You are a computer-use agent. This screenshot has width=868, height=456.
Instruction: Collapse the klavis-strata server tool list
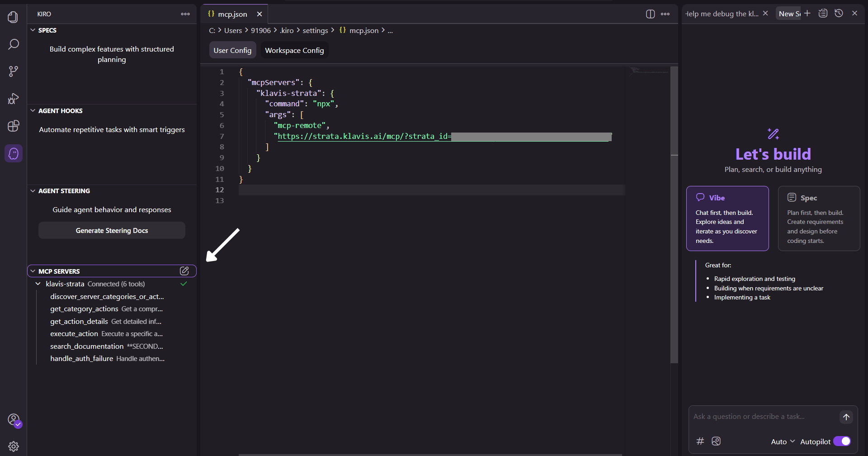pyautogui.click(x=38, y=284)
